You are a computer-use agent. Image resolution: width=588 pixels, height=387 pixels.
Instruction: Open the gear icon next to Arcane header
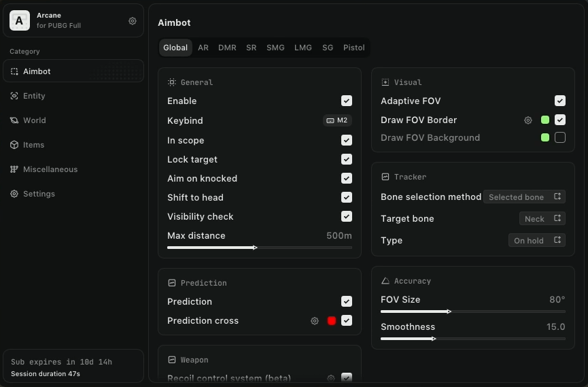(133, 21)
